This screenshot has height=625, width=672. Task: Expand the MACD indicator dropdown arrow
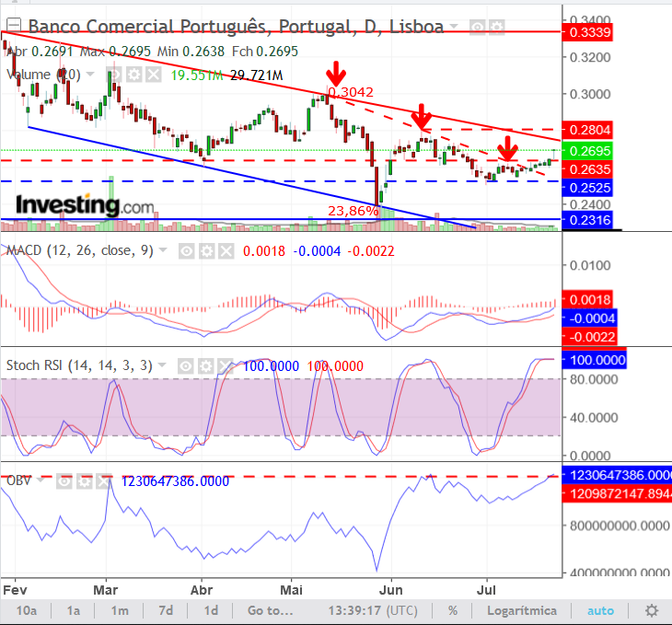point(163,250)
